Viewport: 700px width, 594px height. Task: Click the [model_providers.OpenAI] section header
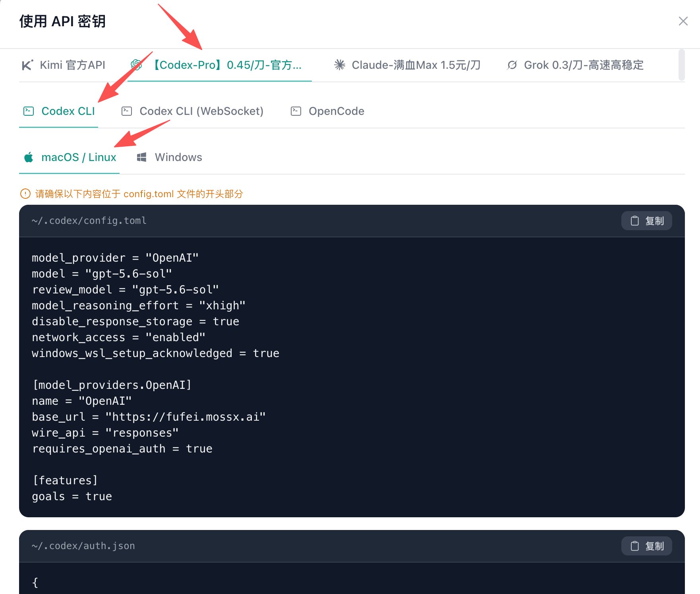pos(112,385)
